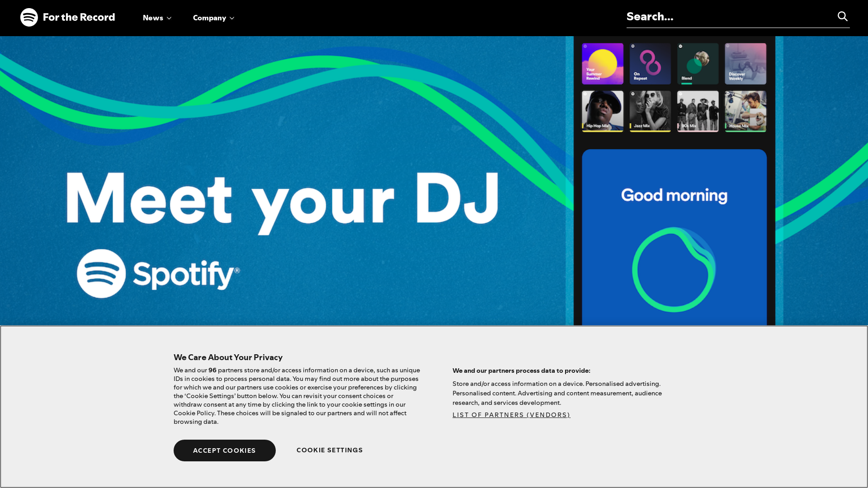The image size is (868, 488).
Task: Click the green DJ circle icon
Action: point(674,269)
